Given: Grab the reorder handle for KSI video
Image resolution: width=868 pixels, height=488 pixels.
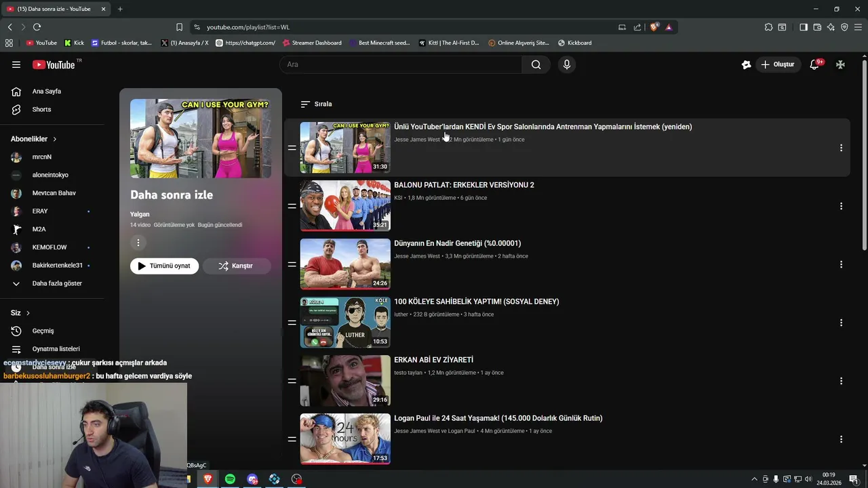Looking at the screenshot, I should click(x=292, y=206).
